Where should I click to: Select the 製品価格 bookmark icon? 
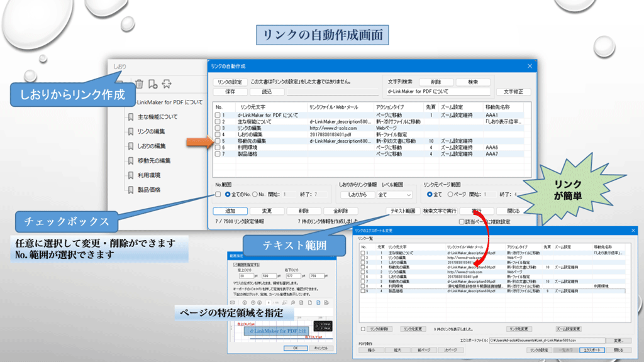131,190
